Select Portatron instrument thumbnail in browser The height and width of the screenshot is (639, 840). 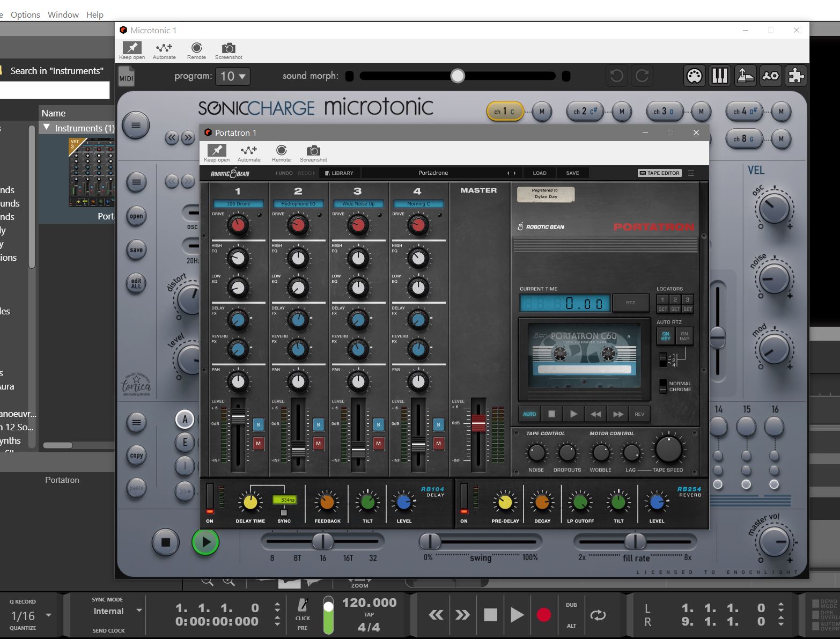pos(91,173)
